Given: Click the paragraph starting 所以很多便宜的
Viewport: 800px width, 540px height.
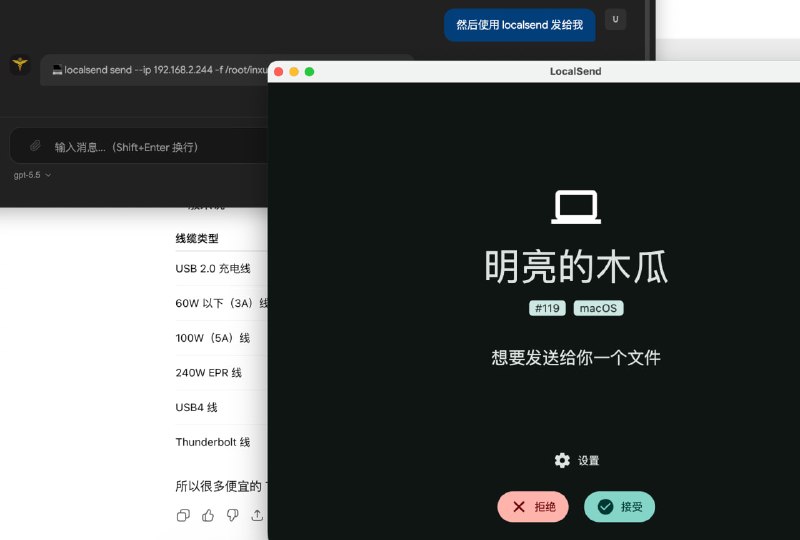Looking at the screenshot, I should pos(221,486).
